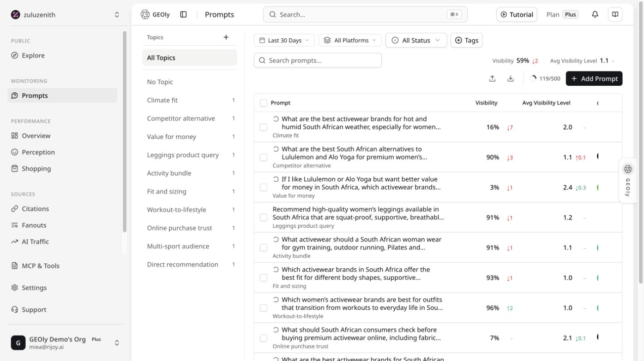Check the squat-proof leggings prompt checkbox
644x361 pixels.
(264, 218)
